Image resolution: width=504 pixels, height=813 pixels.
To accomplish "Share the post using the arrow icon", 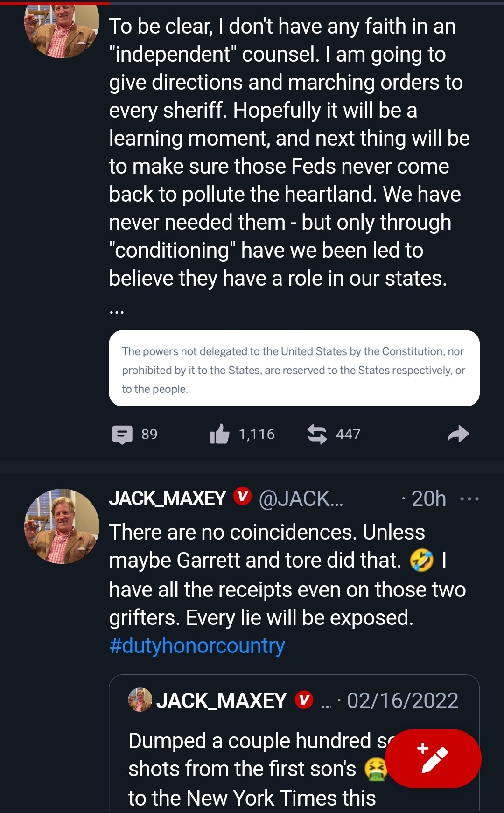I will point(458,435).
